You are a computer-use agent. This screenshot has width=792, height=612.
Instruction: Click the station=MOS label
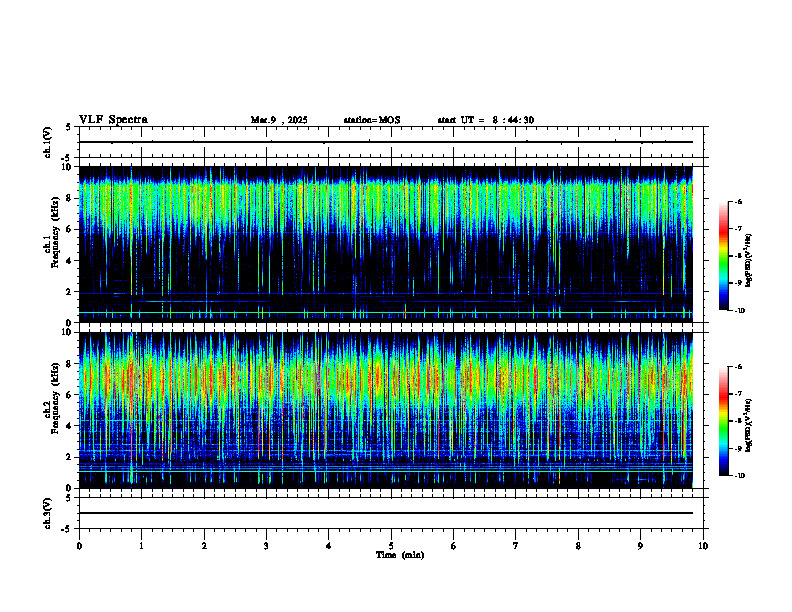372,120
